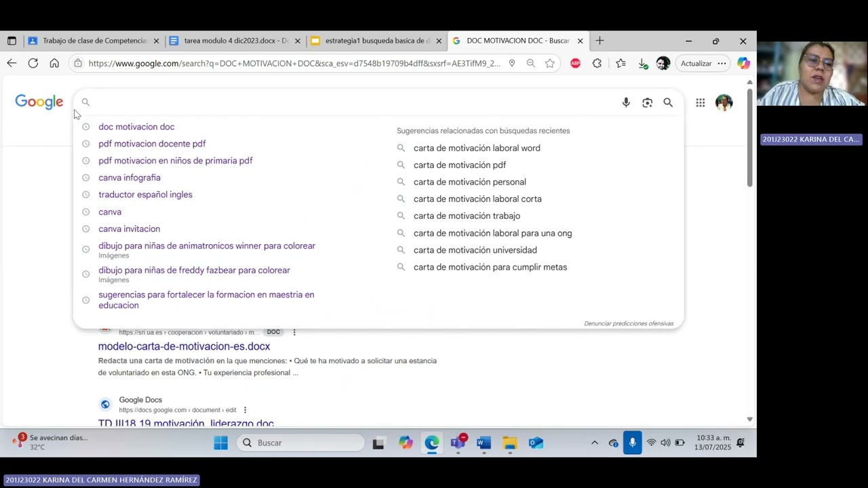Open the browser home page

coord(54,63)
